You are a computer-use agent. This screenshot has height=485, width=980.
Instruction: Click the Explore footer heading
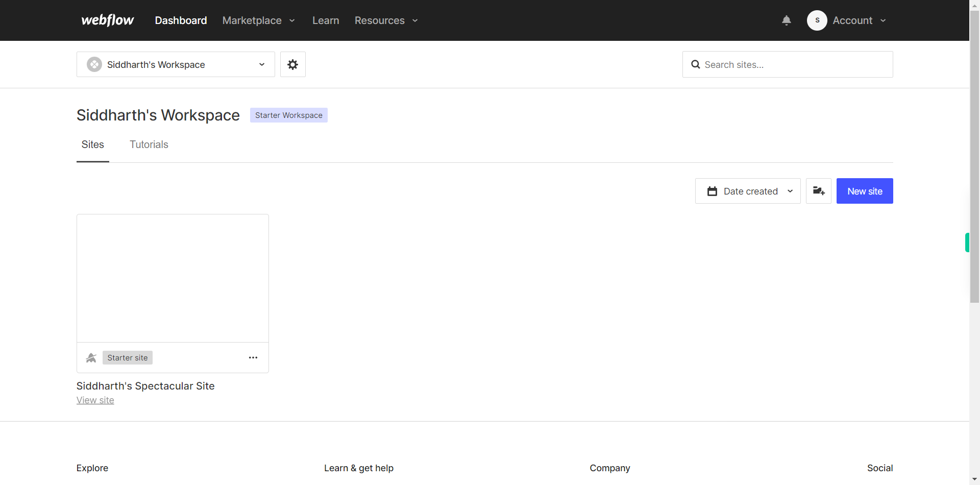point(92,468)
